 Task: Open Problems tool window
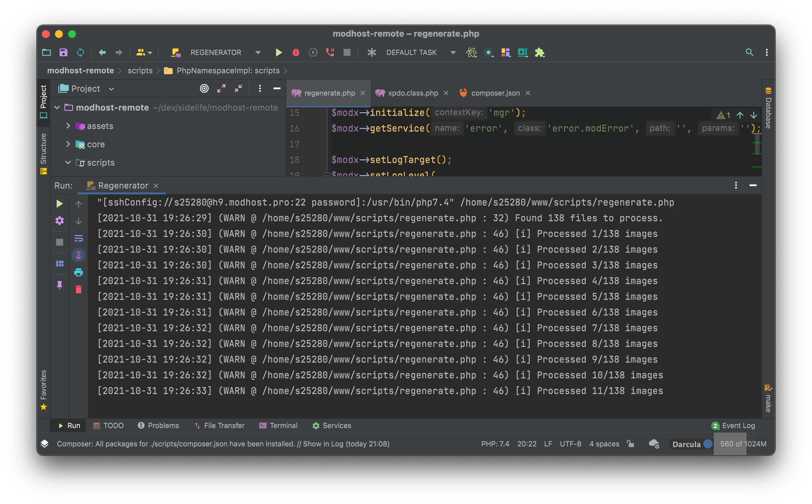point(158,426)
